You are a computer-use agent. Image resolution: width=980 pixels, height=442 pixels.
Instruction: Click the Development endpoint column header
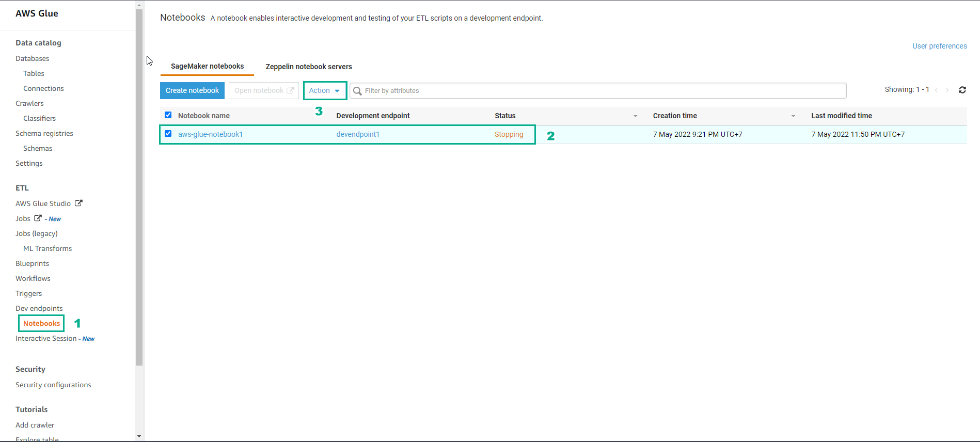(373, 116)
